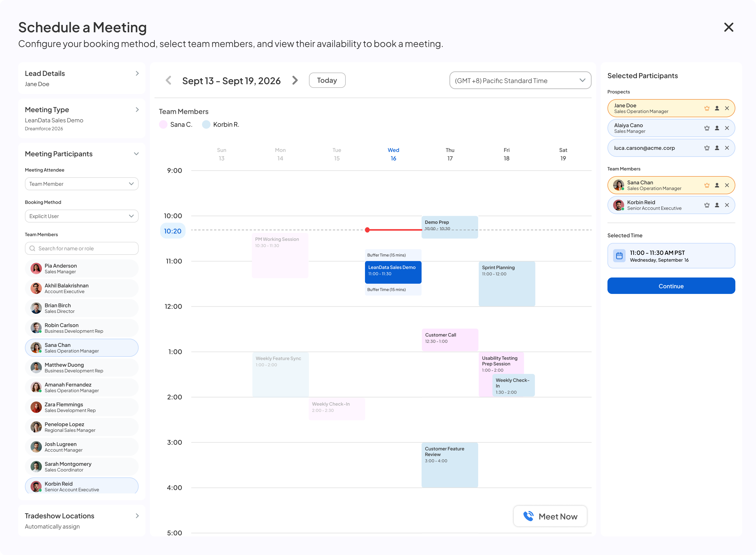This screenshot has width=756, height=555.
Task: Toggle Sana Chan in team members list
Action: pyautogui.click(x=81, y=348)
